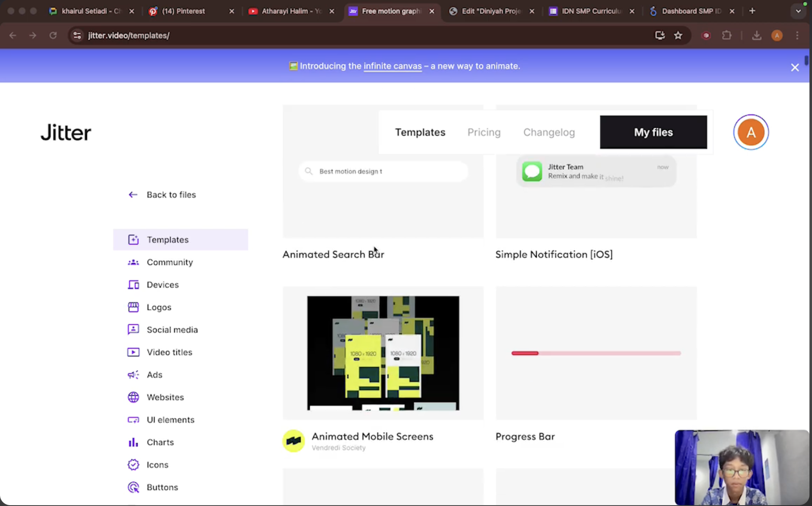This screenshot has height=506, width=812.
Task: Open the Chrome three-dot menu
Action: 797,35
